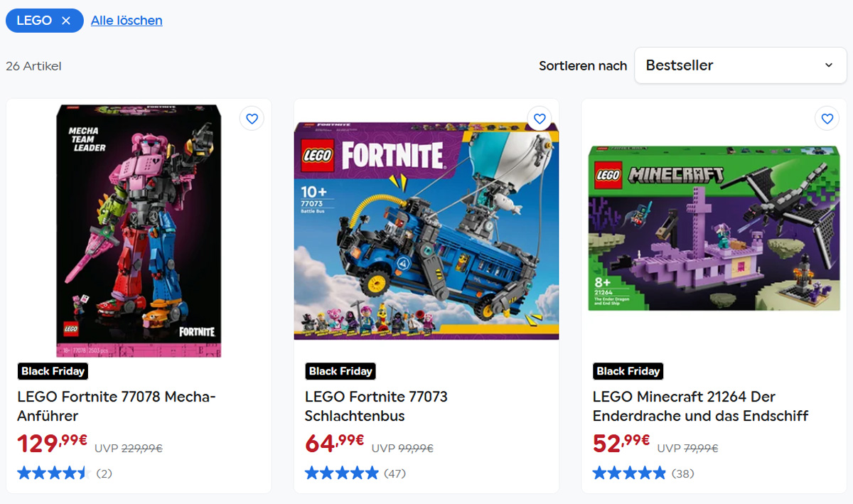Click Black Friday badge on the Minecraft card
Screen dimensions: 853x504
pyautogui.click(x=628, y=371)
